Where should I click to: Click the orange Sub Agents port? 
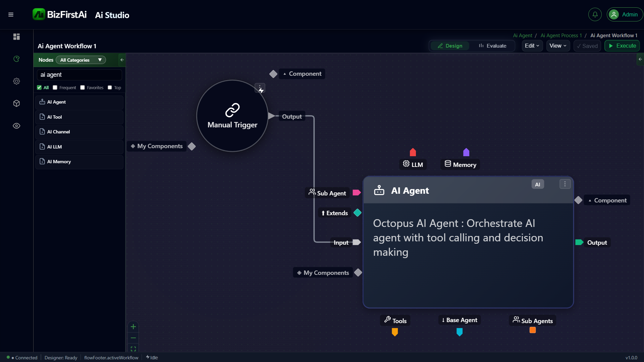pos(533,330)
